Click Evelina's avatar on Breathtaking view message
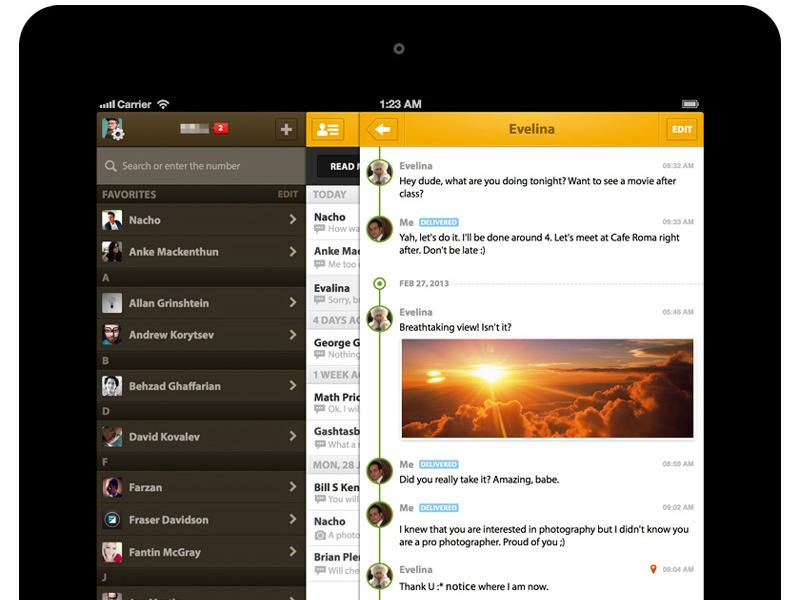This screenshot has height=600, width=800. [x=380, y=318]
